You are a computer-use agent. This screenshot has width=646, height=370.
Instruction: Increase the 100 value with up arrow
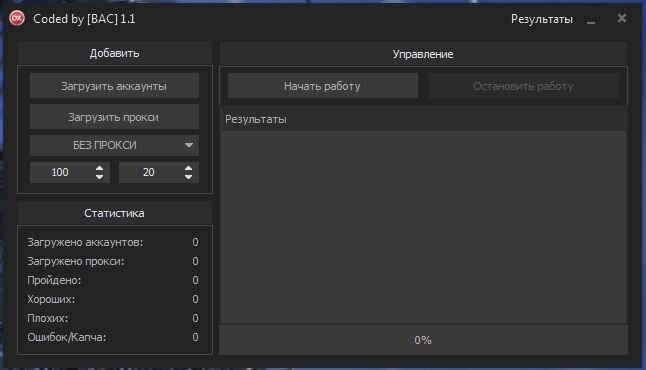tap(99, 168)
